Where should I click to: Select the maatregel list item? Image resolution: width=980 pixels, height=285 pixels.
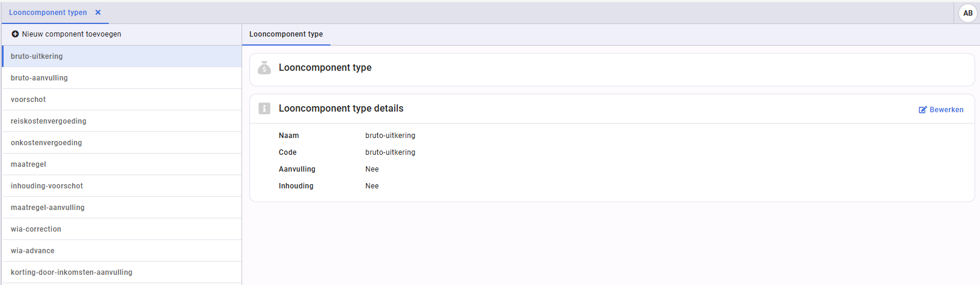coord(28,164)
